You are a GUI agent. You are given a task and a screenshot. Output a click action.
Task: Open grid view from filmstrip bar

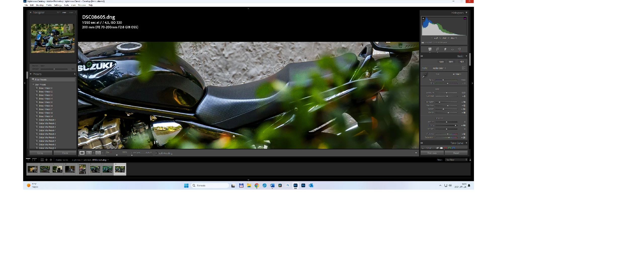pos(42,160)
